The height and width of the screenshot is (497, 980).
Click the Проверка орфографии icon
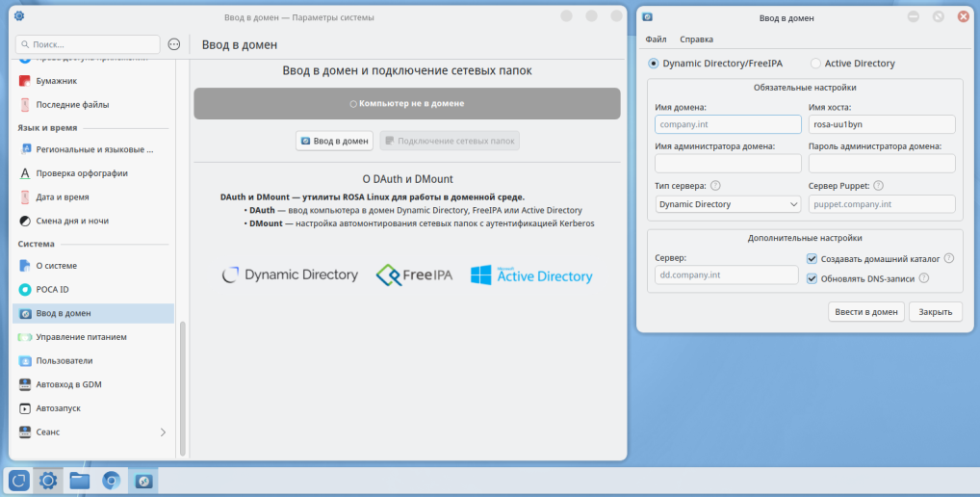click(24, 173)
